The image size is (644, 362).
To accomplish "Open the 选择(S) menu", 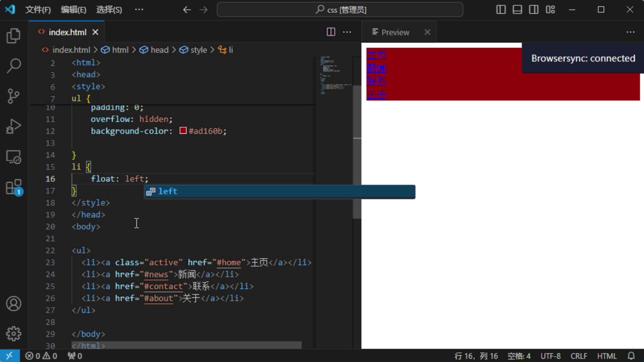I will 109,10.
